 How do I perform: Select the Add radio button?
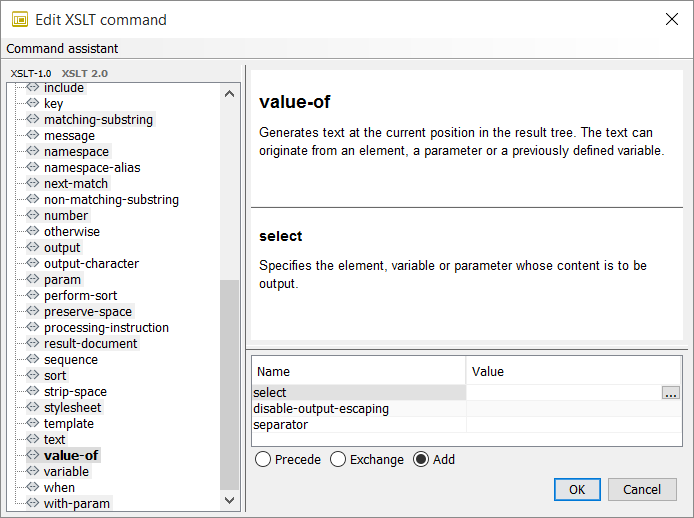click(x=421, y=460)
